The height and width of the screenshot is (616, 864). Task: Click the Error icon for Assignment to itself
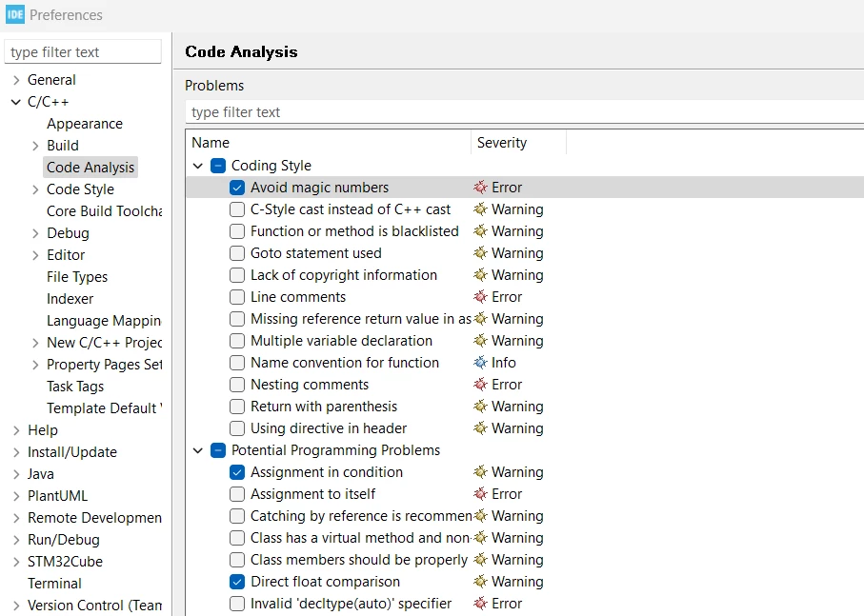click(480, 494)
